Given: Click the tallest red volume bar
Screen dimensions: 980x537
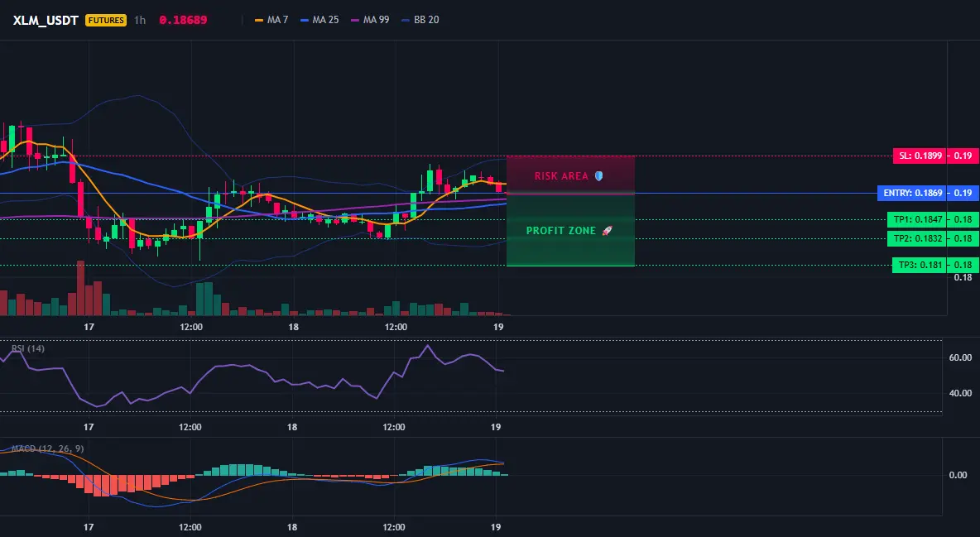Looking at the screenshot, I should [x=80, y=288].
